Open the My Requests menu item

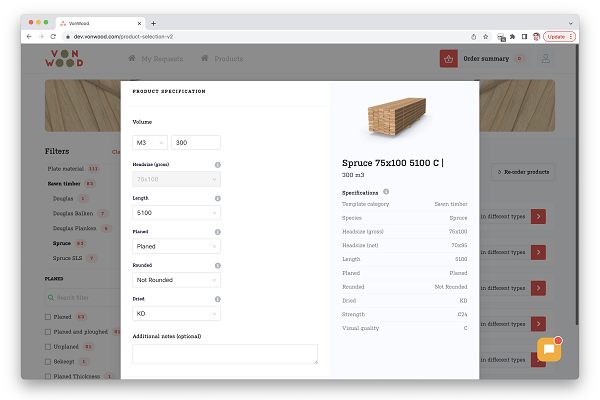pyautogui.click(x=156, y=59)
